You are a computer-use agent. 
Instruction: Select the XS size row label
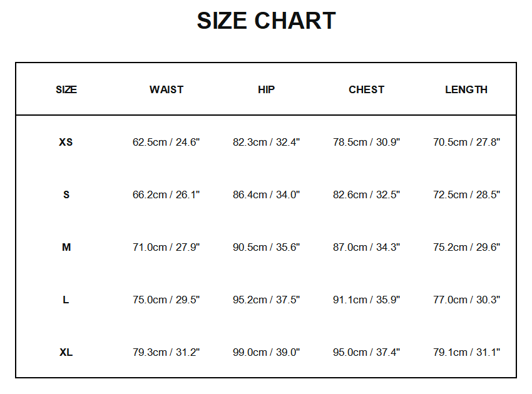pyautogui.click(x=66, y=142)
